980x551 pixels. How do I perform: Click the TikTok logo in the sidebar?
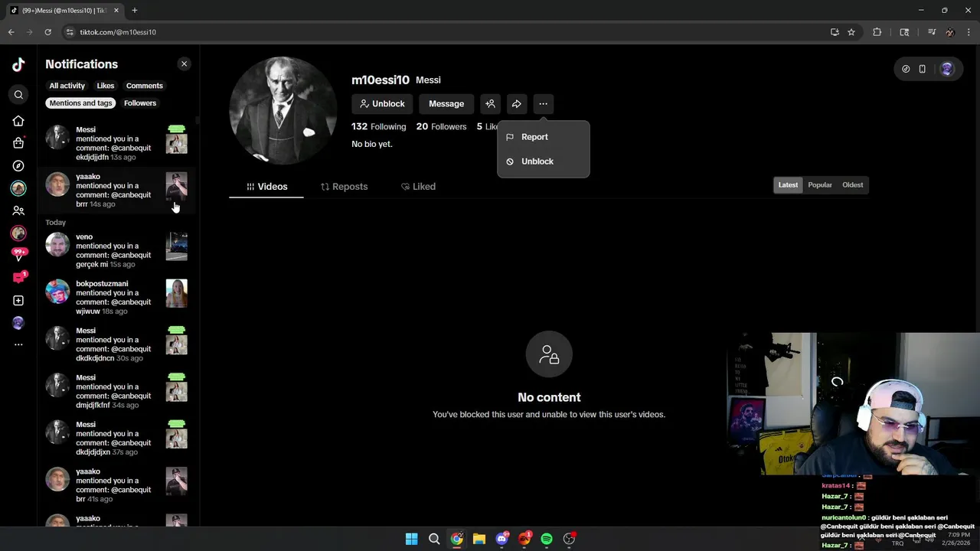pyautogui.click(x=18, y=65)
